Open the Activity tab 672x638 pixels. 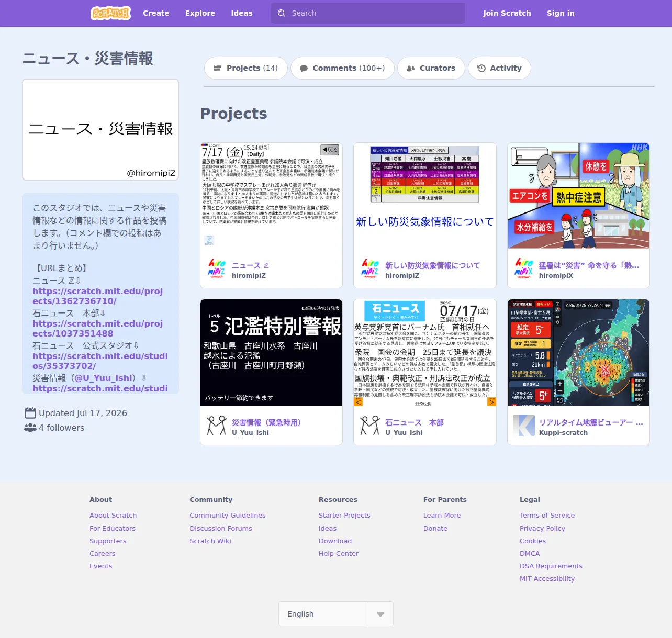click(x=499, y=68)
